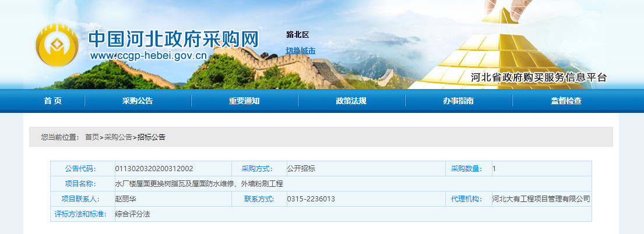
Task: Click 办事指南 in the navigation bar
Action: 458,101
